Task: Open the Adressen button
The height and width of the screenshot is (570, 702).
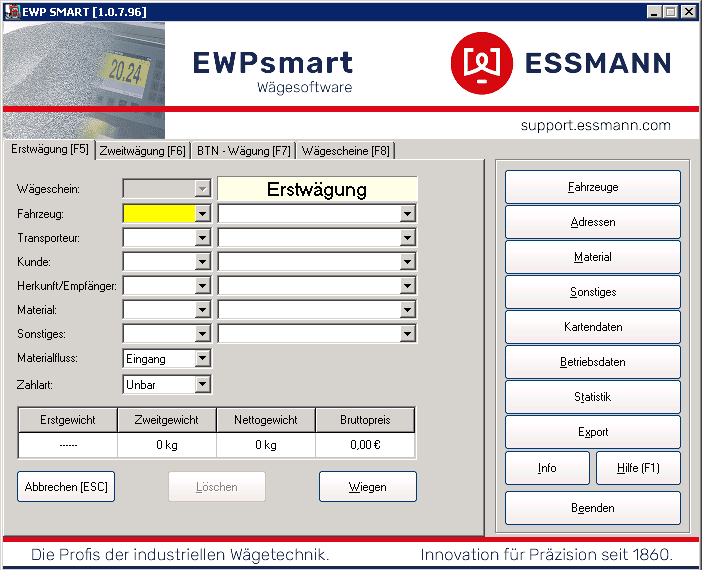Action: coord(592,222)
